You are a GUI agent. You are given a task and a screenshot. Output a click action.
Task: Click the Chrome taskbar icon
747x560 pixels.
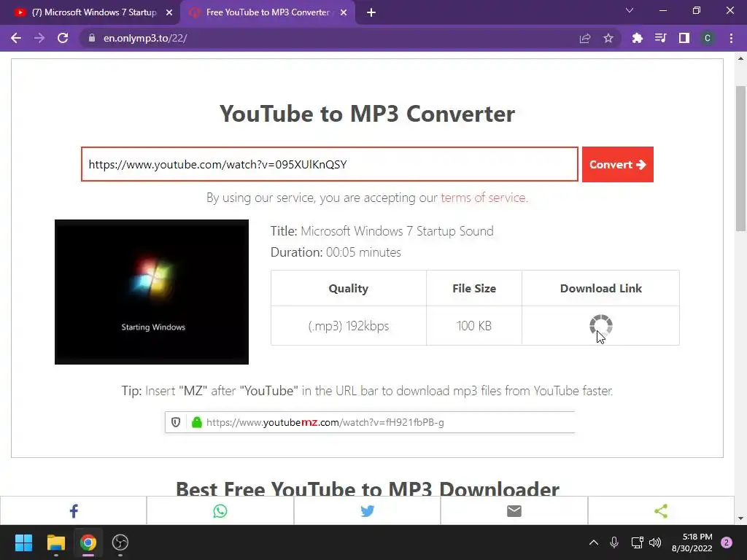(x=88, y=542)
